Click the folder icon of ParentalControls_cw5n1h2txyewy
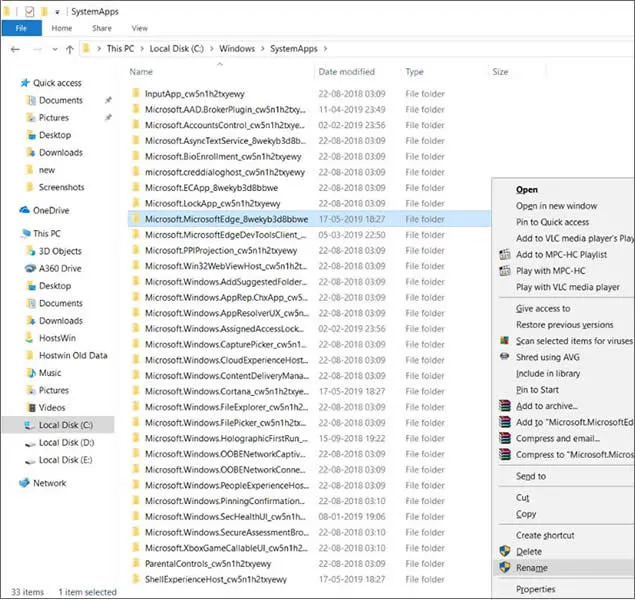The height and width of the screenshot is (600, 635). click(x=136, y=563)
